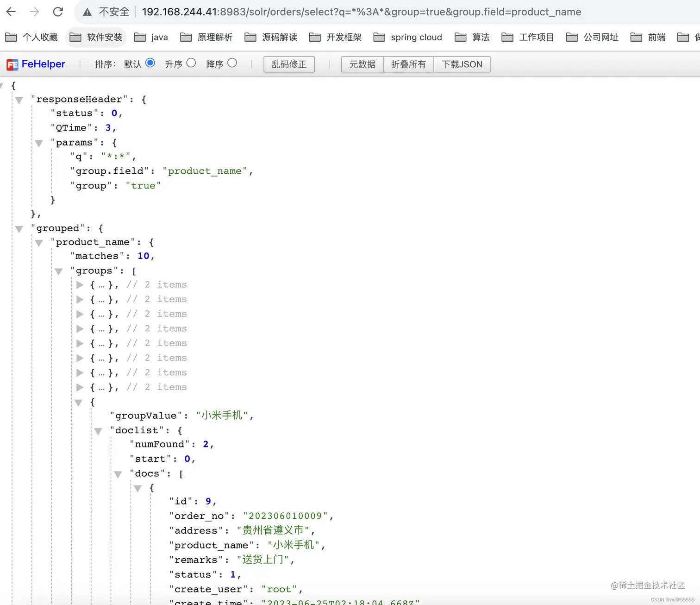Open the 开发框架 bookmark folder
The width and height of the screenshot is (700, 605).
coord(335,37)
